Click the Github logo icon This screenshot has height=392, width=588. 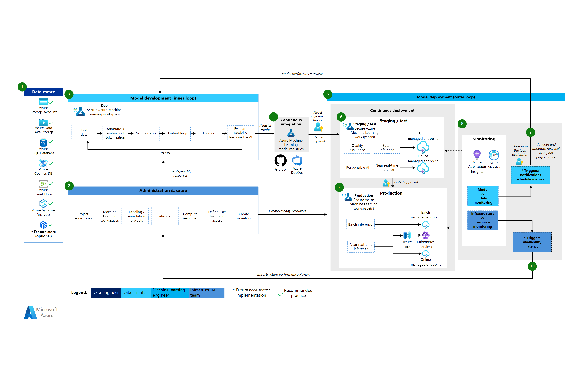[x=281, y=160]
